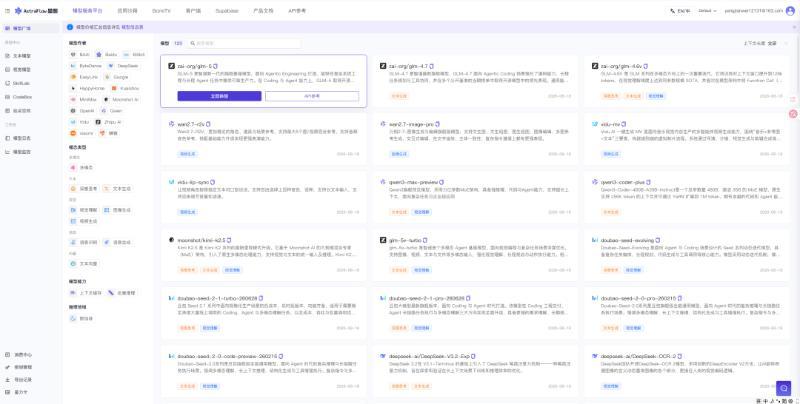Screen dimensions: 800x404
Task: Copy the zai-org/glm-5 model name
Action: [x=216, y=66]
